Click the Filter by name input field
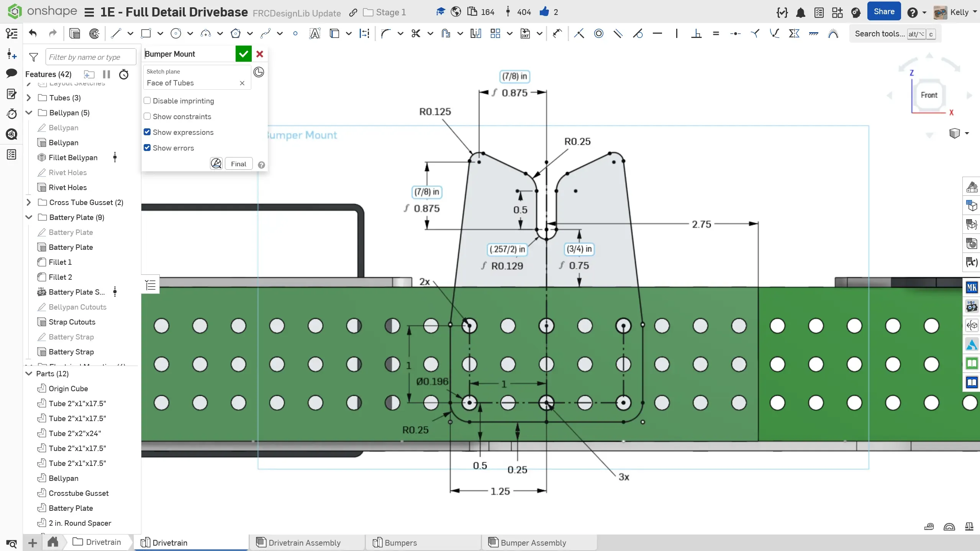 coord(90,57)
